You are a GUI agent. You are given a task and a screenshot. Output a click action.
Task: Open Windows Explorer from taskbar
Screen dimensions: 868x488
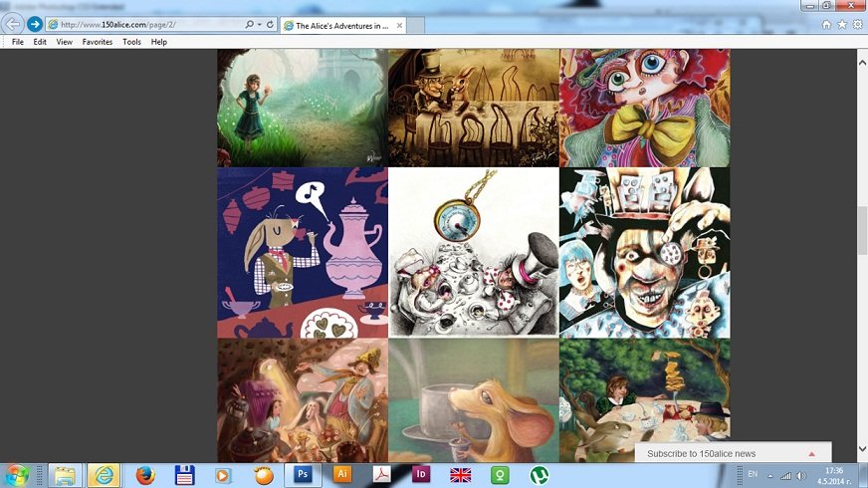[x=65, y=476]
